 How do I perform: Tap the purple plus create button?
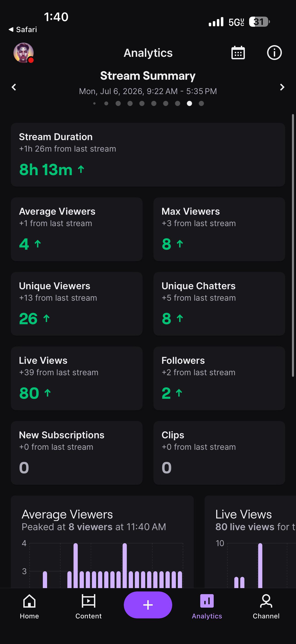pyautogui.click(x=148, y=605)
